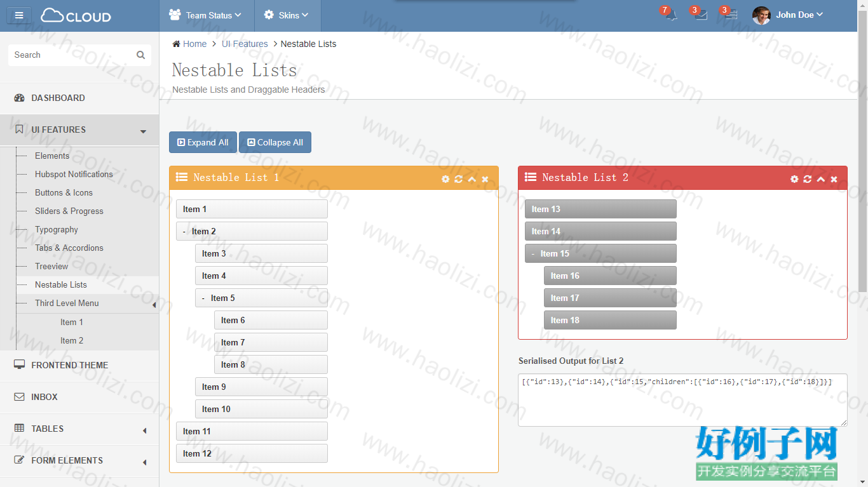The image size is (868, 487).
Task: Click the list icon of Nestable List 1
Action: pos(182,177)
